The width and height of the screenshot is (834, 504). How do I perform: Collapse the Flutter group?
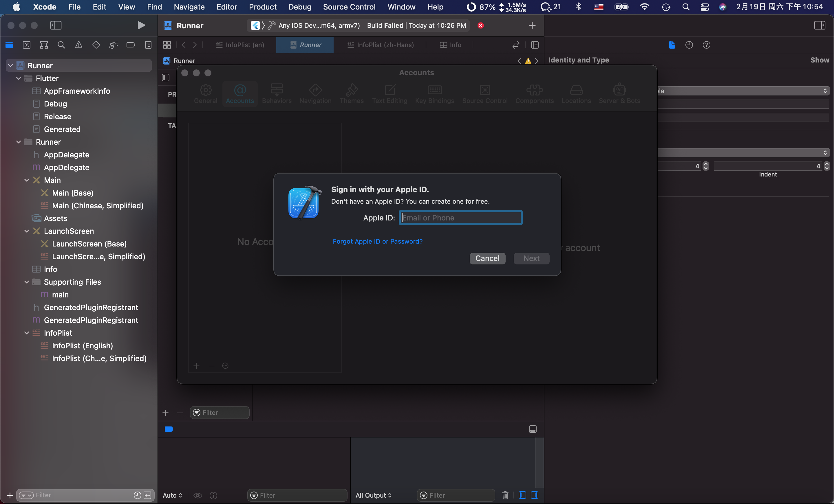[x=19, y=78]
